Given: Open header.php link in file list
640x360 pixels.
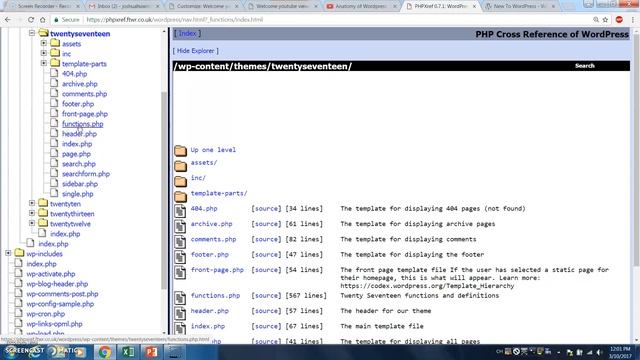Looking at the screenshot, I should (210, 311).
